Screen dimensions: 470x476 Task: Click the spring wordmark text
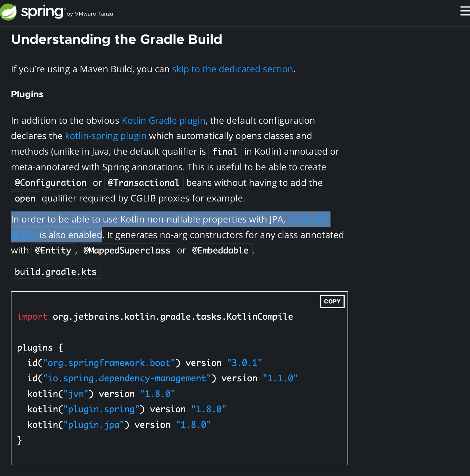pyautogui.click(x=42, y=12)
